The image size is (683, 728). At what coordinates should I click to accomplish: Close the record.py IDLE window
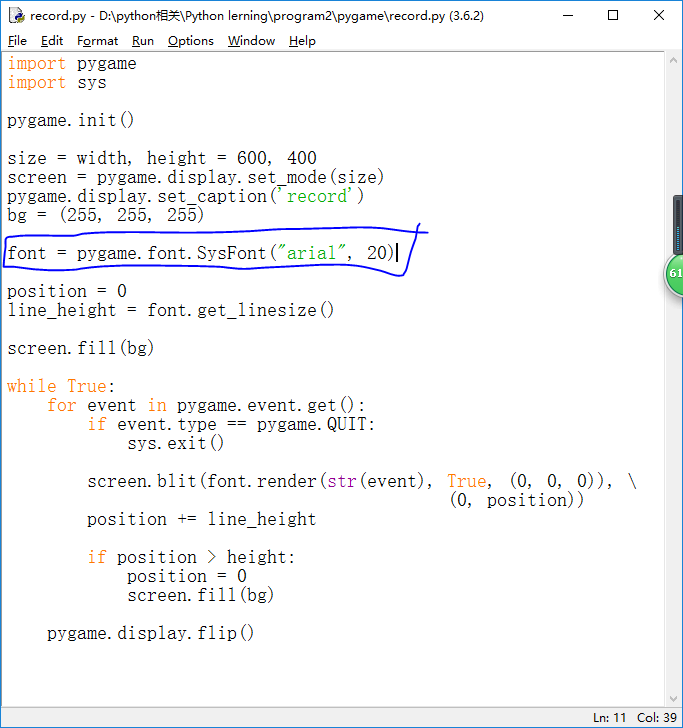click(659, 16)
